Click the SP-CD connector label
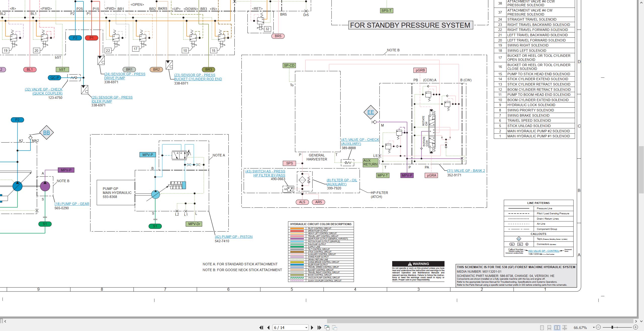This screenshot has width=644, height=331. [289, 65]
